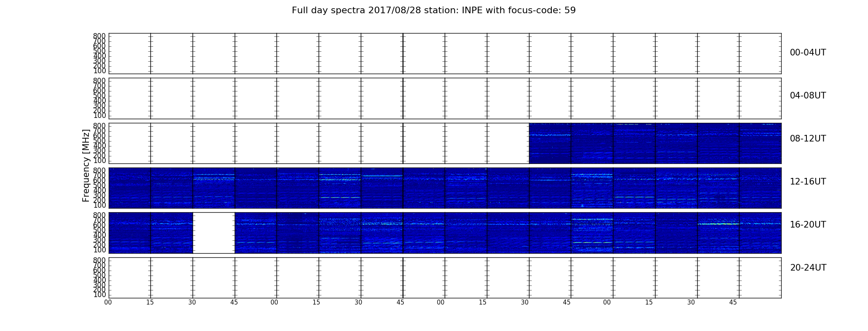
Task: Select the '04-08UT' row label
Action: (808, 96)
